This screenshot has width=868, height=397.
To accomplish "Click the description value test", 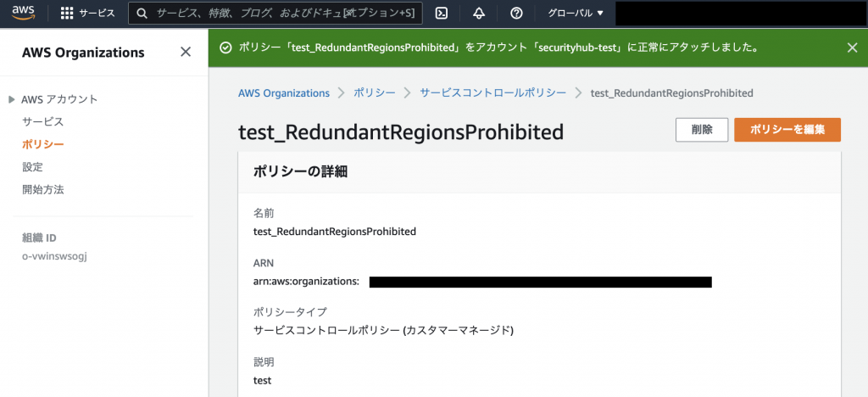I will (263, 380).
